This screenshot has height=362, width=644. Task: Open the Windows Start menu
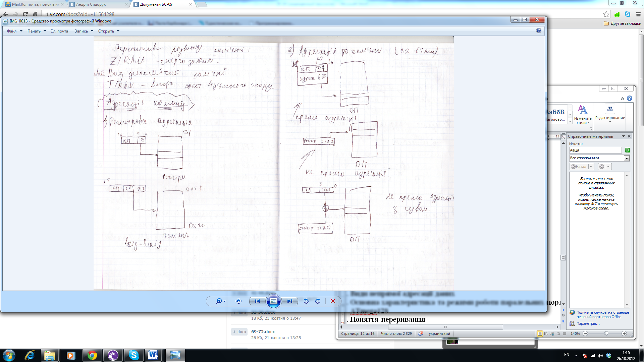pyautogui.click(x=9, y=355)
